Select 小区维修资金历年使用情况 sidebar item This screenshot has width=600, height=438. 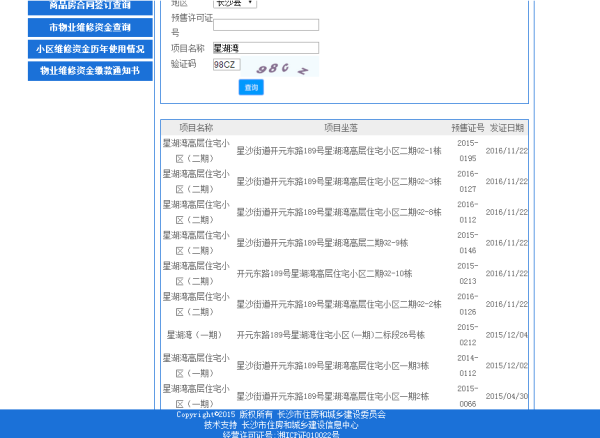click(90, 49)
